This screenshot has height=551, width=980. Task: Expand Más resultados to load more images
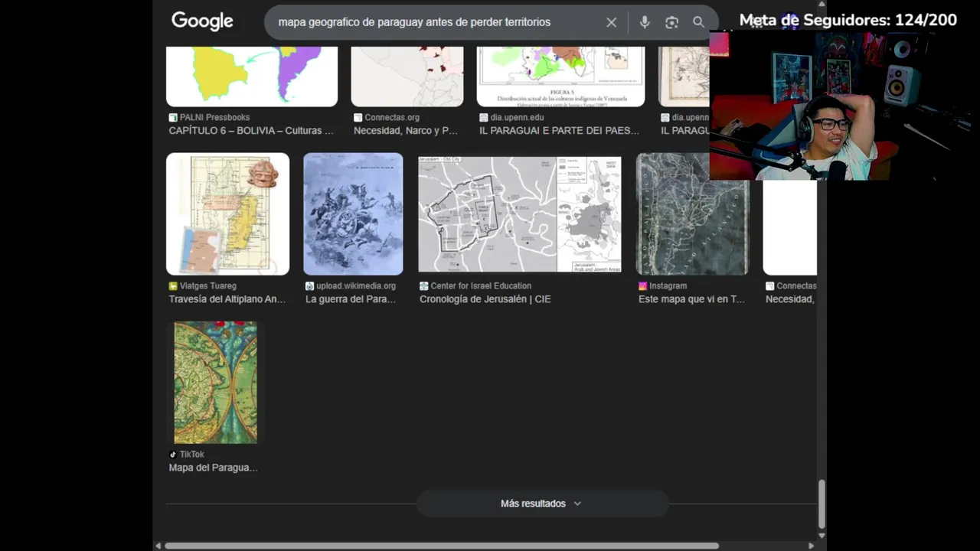coord(542,504)
